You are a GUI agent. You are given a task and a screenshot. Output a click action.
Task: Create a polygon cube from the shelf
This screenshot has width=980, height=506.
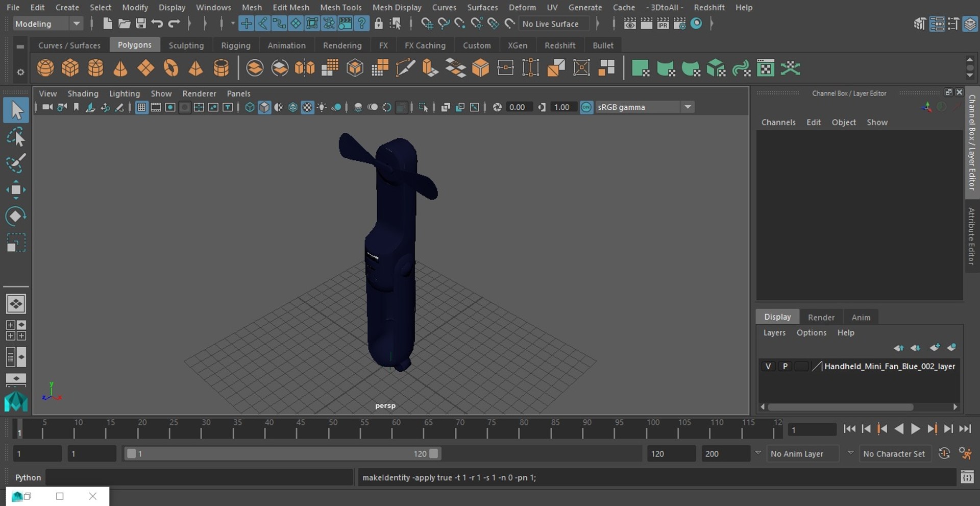click(x=70, y=68)
